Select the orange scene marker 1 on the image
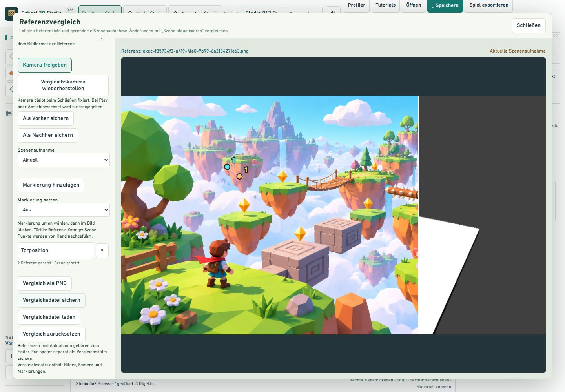Screen dimensions: 565x392 pyautogui.click(x=239, y=176)
